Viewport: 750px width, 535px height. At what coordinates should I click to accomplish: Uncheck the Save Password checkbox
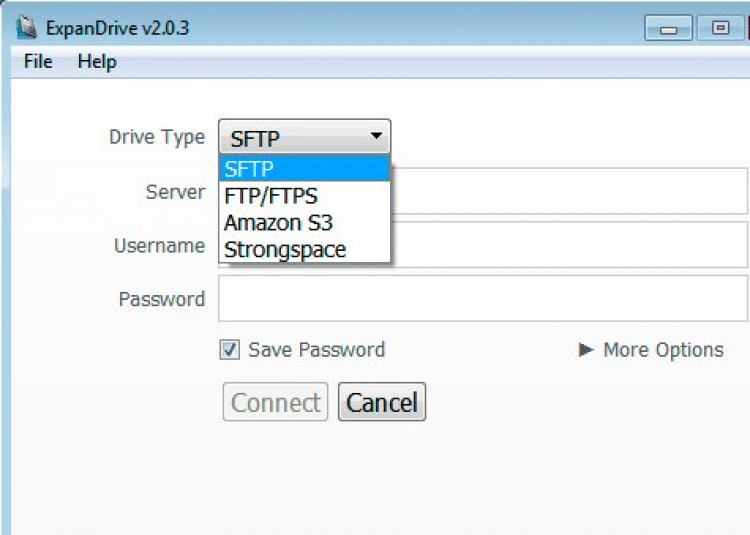[x=230, y=350]
